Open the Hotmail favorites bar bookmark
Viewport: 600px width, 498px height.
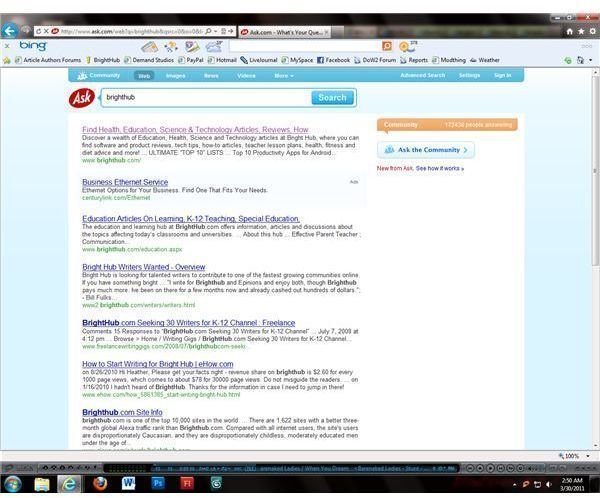coord(222,60)
